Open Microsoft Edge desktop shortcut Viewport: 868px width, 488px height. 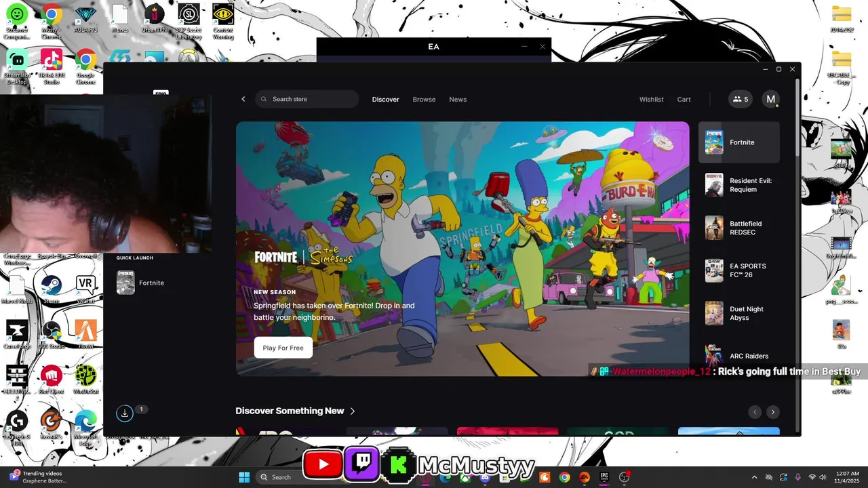click(x=85, y=426)
